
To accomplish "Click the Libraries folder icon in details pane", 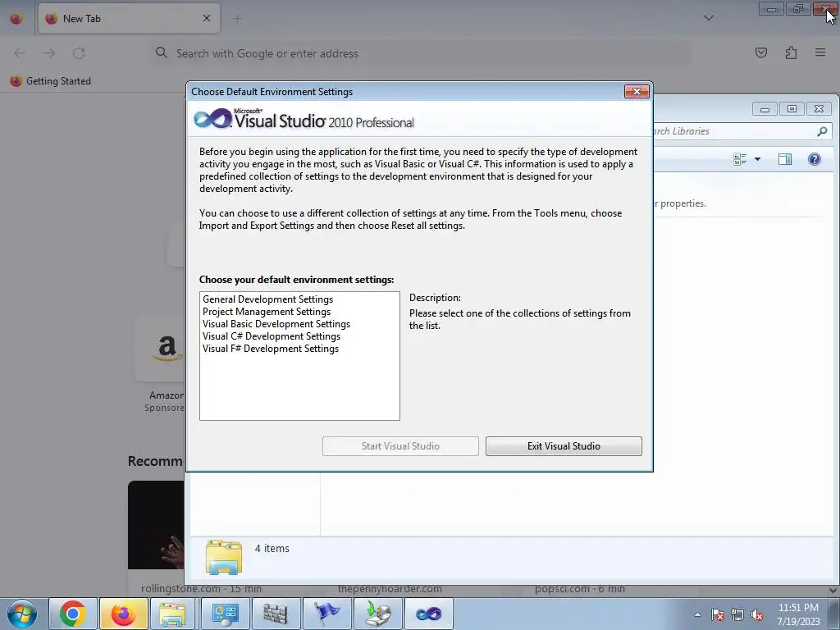I will pyautogui.click(x=224, y=557).
